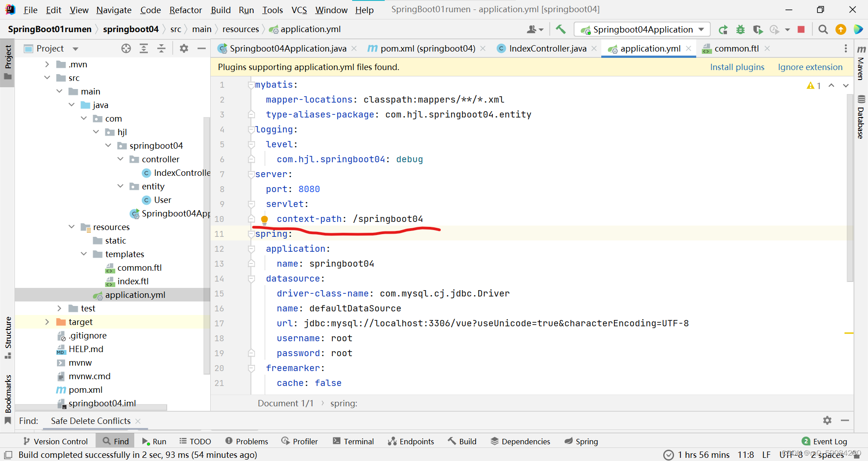The height and width of the screenshot is (461, 868).
Task: Open Search Everywhere magnifier icon
Action: pyautogui.click(x=823, y=29)
